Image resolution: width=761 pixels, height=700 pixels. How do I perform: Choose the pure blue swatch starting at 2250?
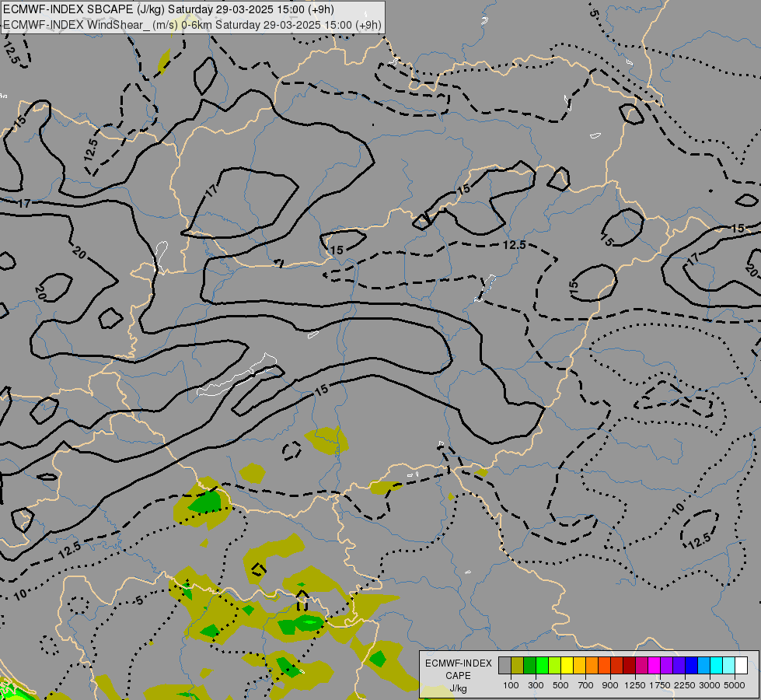(691, 665)
